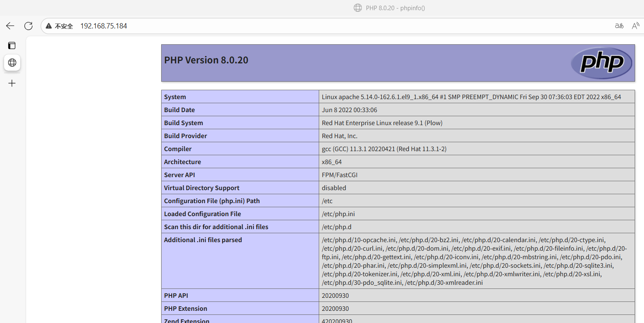The height and width of the screenshot is (323, 644).
Task: Click 'Red Hat Enterprise Linux release 9.1 (Plow)'
Action: [x=382, y=123]
